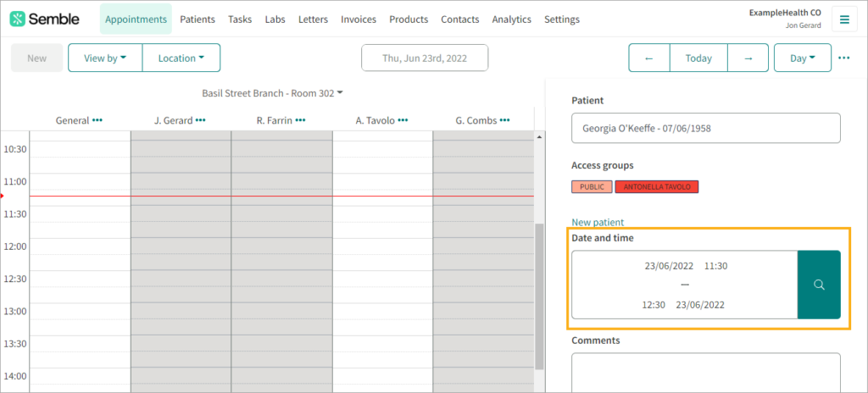Go to next day with right arrow
Image resolution: width=868 pixels, height=393 pixels.
[x=748, y=58]
